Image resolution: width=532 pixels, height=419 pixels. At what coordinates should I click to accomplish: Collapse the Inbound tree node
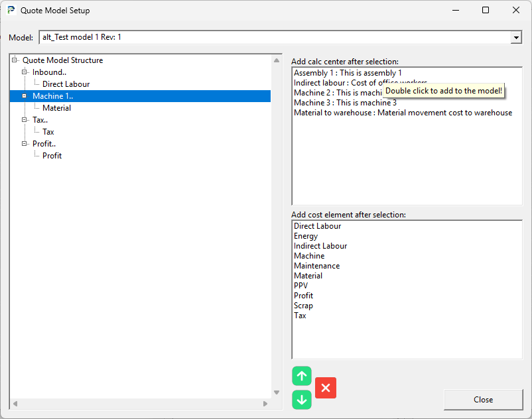click(25, 72)
